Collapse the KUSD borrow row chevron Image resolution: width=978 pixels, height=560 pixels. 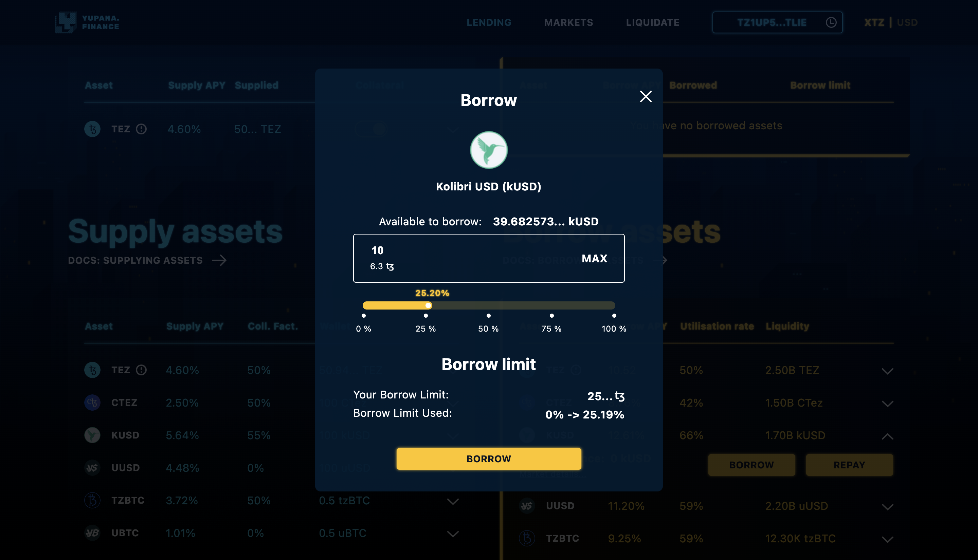pos(887,436)
